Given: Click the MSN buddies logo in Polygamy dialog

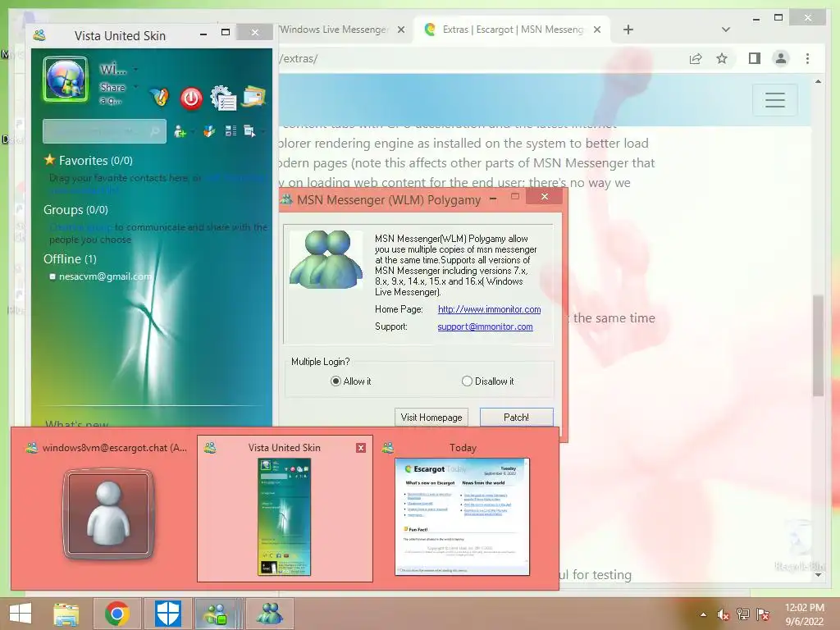Looking at the screenshot, I should (326, 260).
